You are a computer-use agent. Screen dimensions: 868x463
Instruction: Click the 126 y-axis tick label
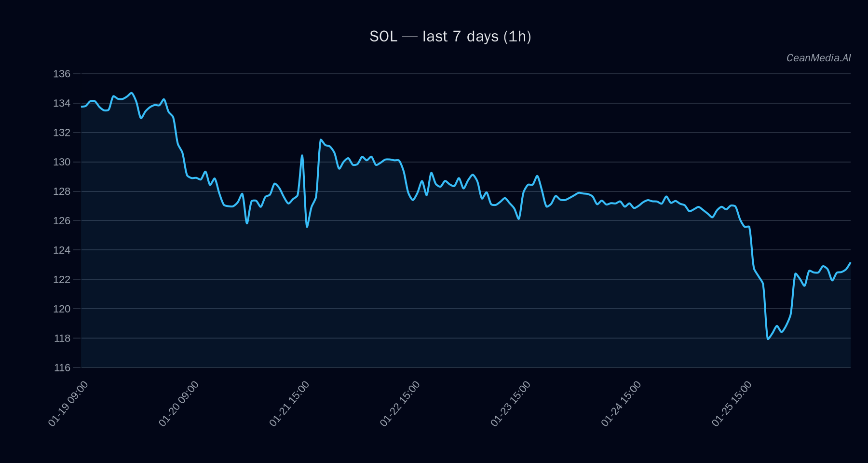[63, 221]
